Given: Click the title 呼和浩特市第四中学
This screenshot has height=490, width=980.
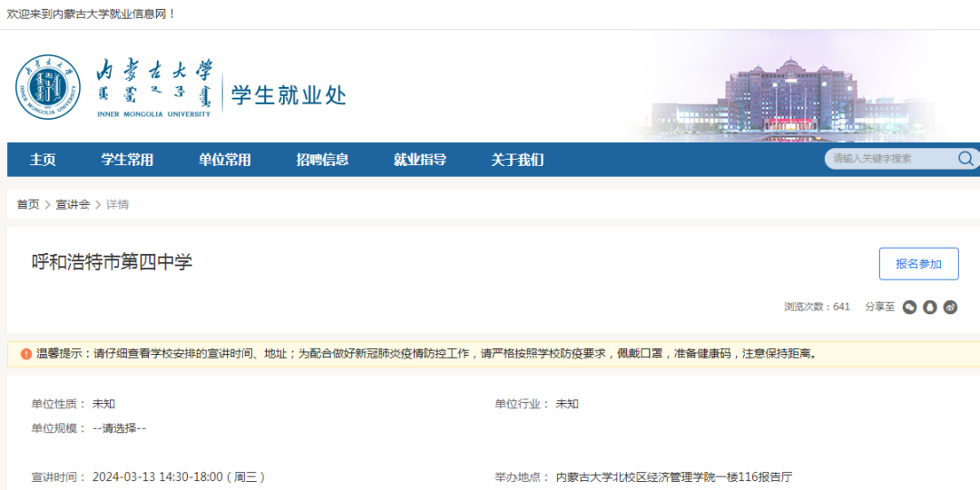Looking at the screenshot, I should point(112,262).
